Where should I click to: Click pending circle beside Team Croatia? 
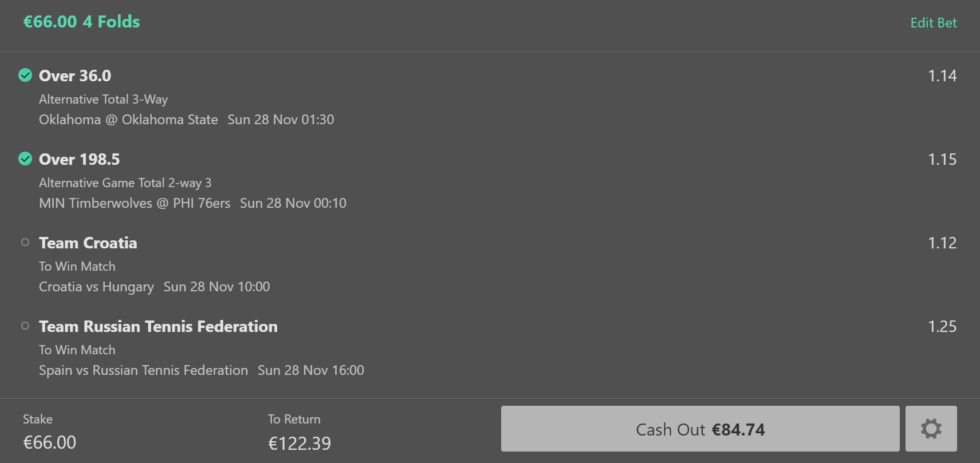pyautogui.click(x=25, y=242)
